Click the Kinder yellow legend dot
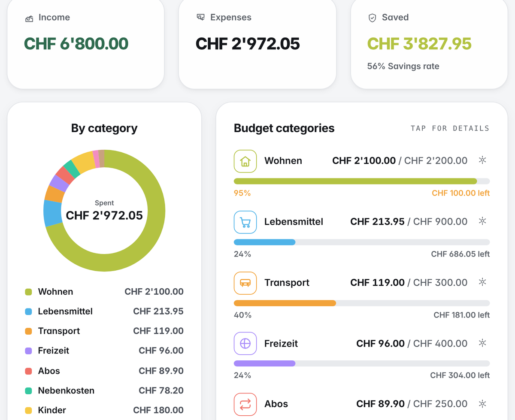The height and width of the screenshot is (420, 515). pos(28,411)
